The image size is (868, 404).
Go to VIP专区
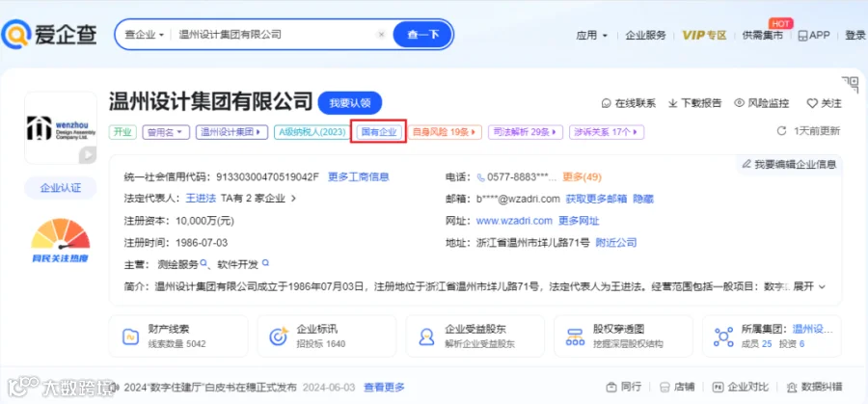(704, 35)
